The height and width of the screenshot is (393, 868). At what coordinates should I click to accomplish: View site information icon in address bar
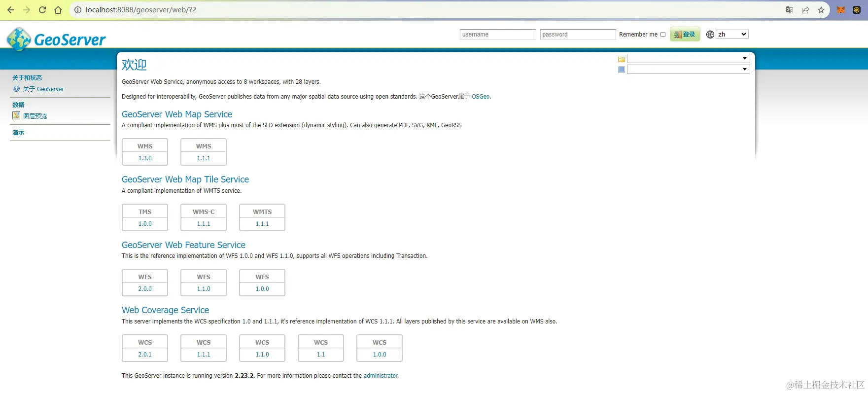[x=78, y=10]
